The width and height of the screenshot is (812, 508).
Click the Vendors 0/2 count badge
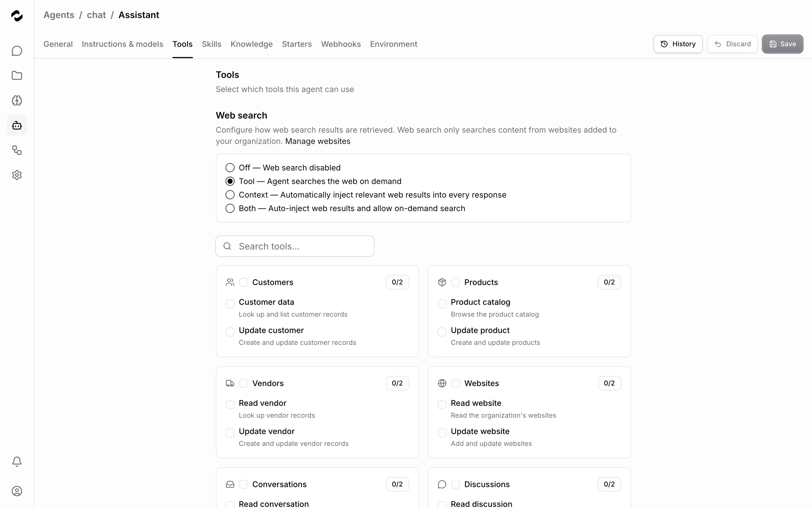(x=397, y=383)
